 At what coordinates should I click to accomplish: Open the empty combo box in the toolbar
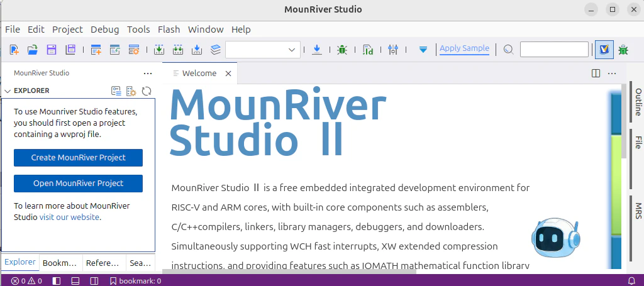[263, 50]
